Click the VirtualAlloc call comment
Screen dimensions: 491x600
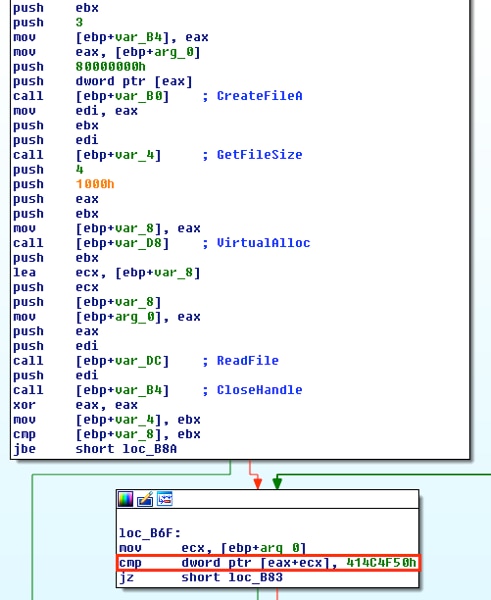(256, 243)
